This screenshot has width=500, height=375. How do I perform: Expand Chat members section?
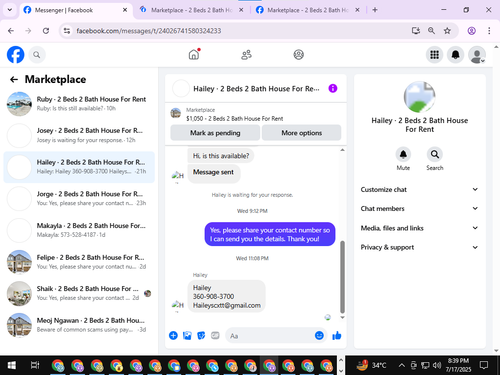pos(419,209)
